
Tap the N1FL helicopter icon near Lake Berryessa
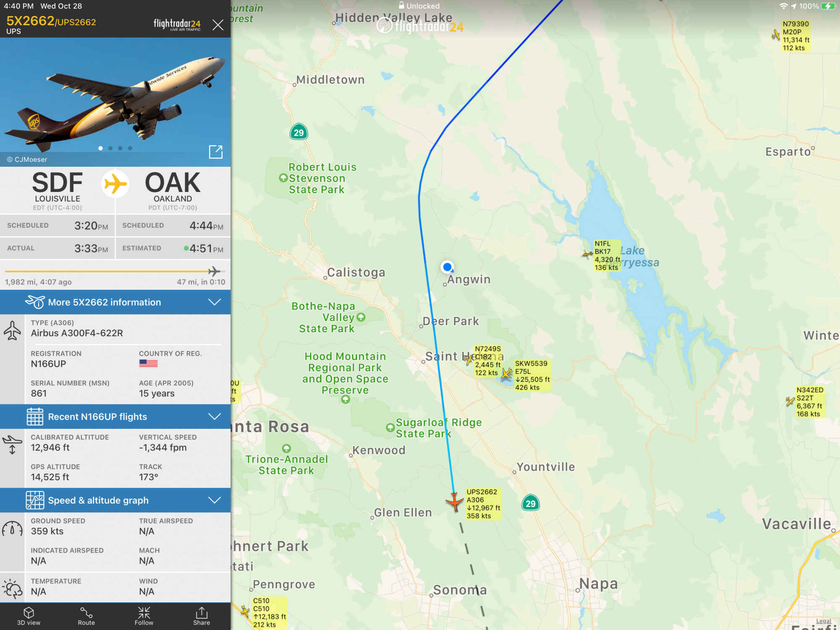587,254
